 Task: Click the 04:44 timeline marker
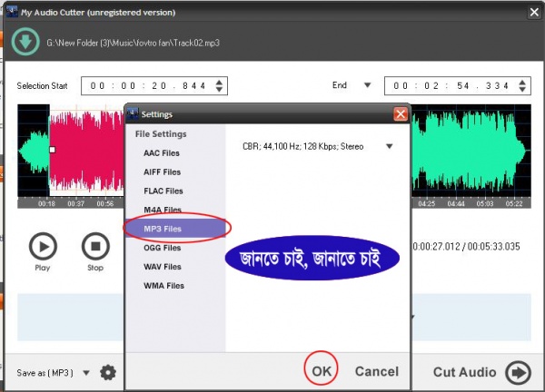(456, 203)
